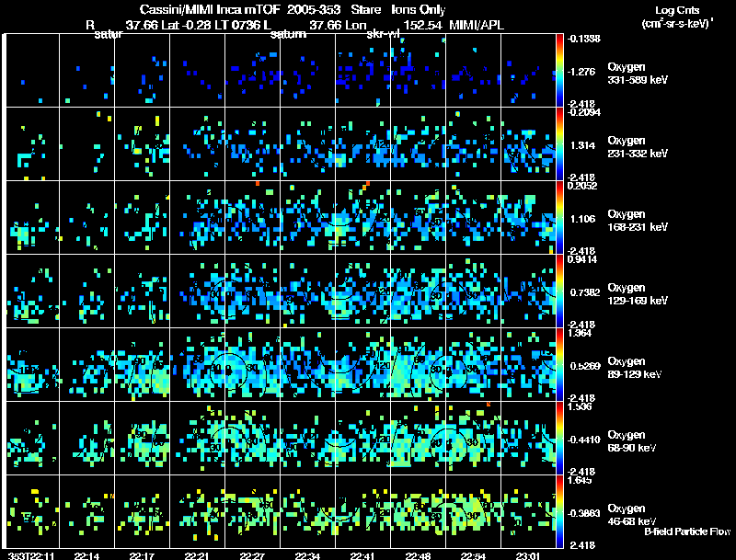This screenshot has height=560, width=736.
Task: Click the Oxygen 331-589 keV panel at 22:41
Action: (x=362, y=71)
